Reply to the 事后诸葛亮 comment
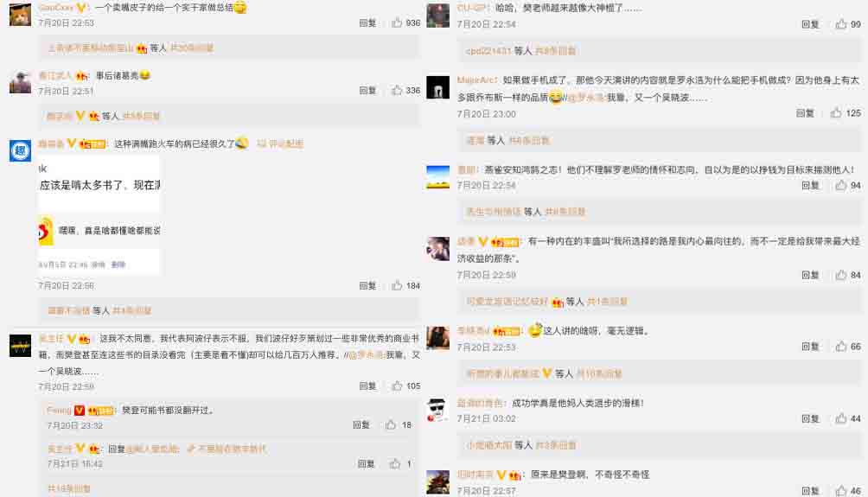Image resolution: width=868 pixels, height=497 pixels. tap(367, 90)
